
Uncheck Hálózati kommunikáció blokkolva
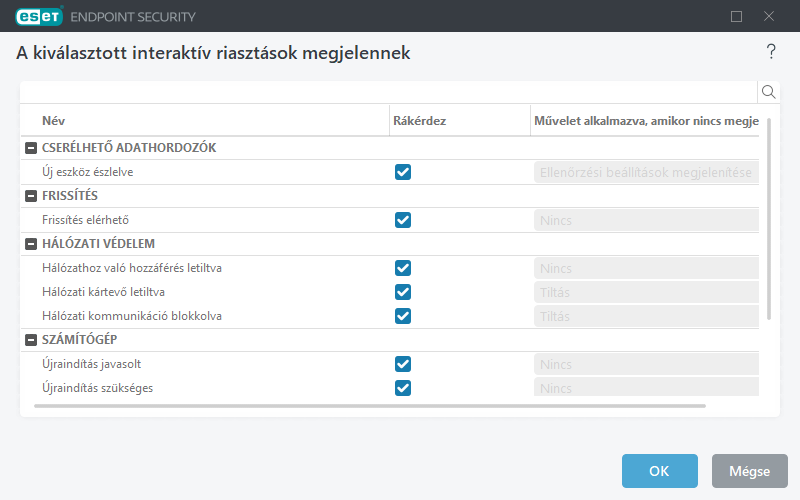(403, 316)
